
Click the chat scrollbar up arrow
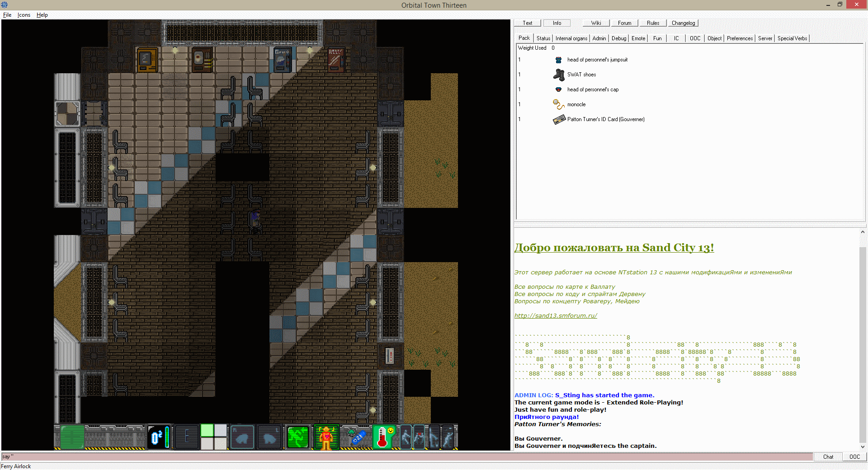click(863, 232)
